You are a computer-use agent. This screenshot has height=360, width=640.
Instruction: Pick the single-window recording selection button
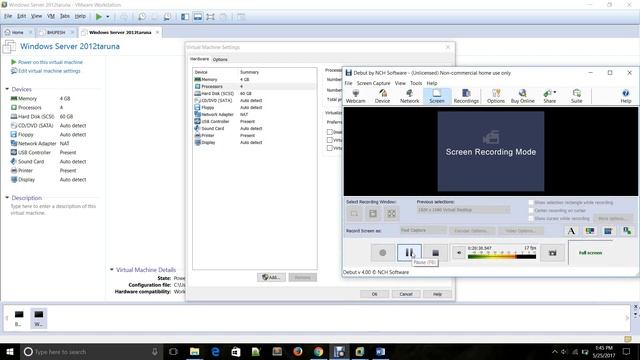[x=373, y=213]
